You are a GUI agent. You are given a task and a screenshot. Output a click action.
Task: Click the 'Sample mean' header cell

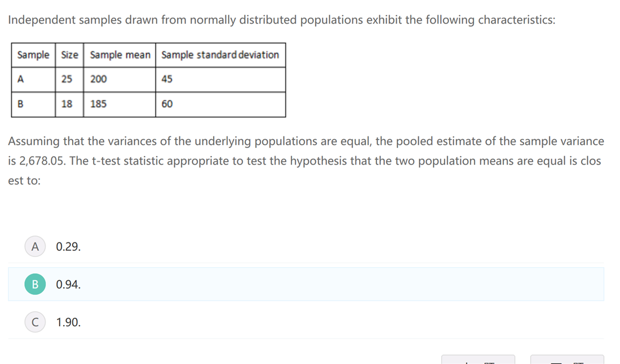pos(119,55)
